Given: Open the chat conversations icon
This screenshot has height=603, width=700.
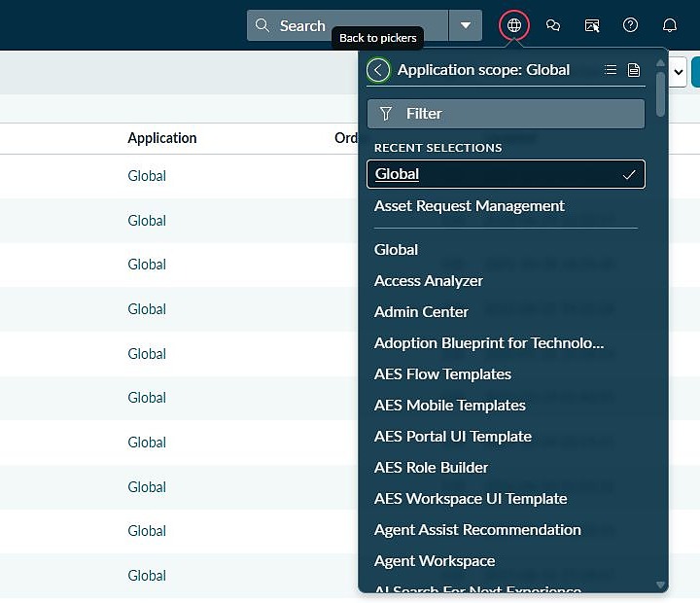Looking at the screenshot, I should pos(552,25).
